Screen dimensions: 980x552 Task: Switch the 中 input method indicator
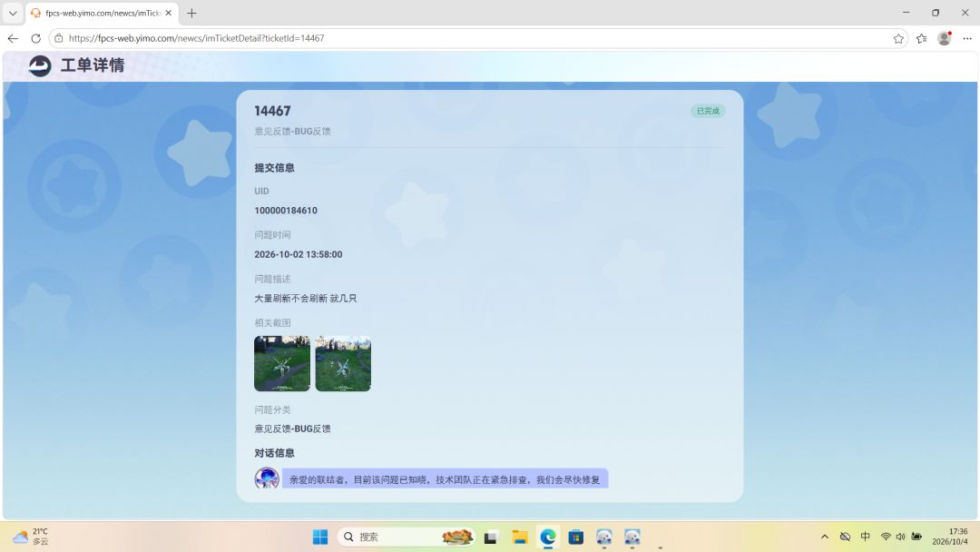click(x=866, y=537)
